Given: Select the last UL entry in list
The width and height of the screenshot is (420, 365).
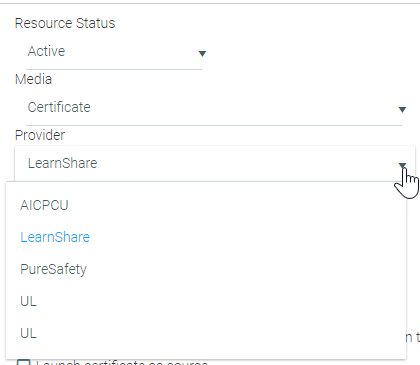Looking at the screenshot, I should 28,333.
